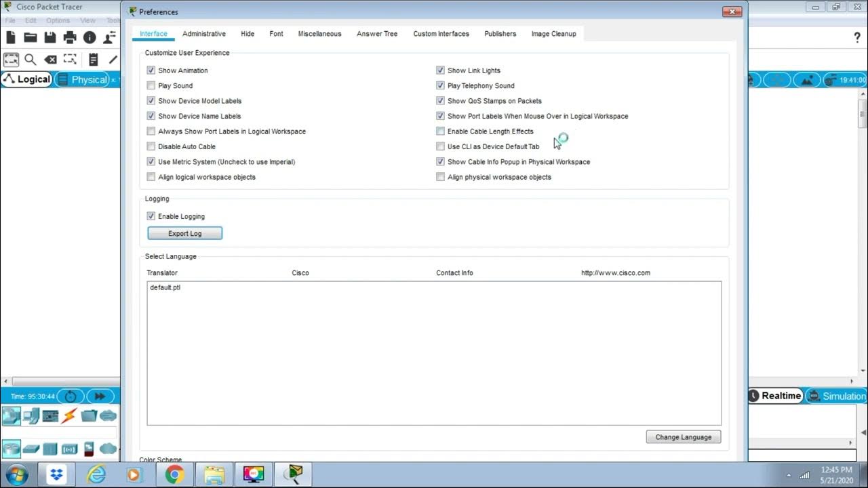Check Align physical workspace objects
This screenshot has height=488, width=868.
click(x=441, y=177)
